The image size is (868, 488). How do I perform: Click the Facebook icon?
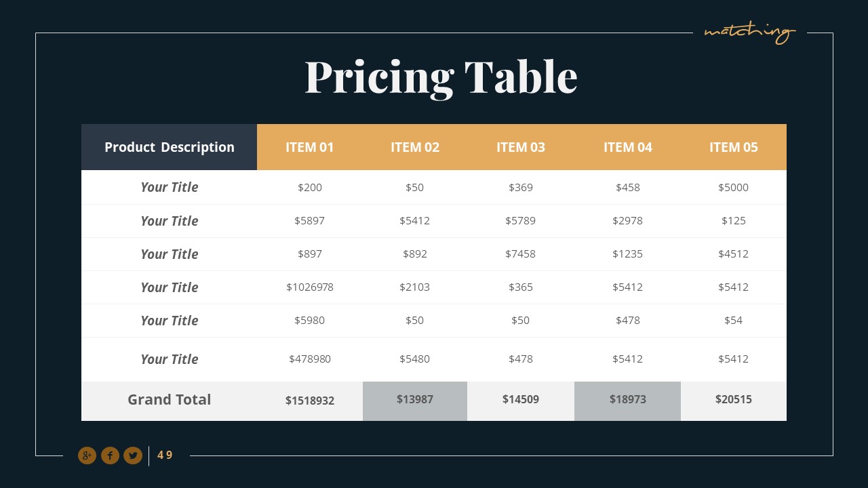click(110, 455)
